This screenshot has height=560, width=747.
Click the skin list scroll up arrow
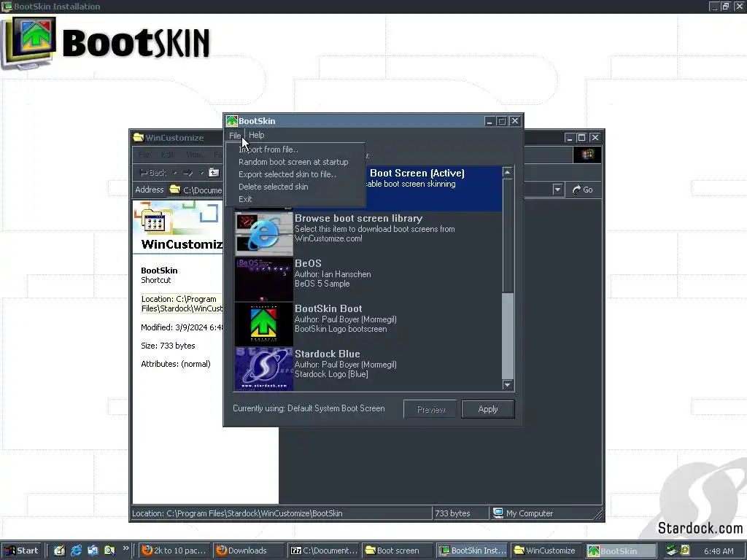(x=508, y=172)
